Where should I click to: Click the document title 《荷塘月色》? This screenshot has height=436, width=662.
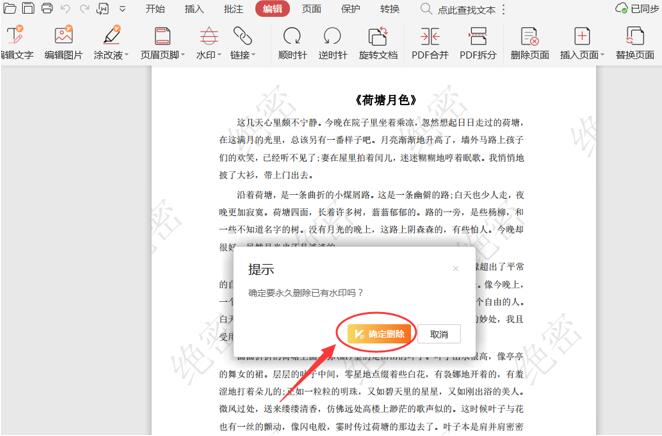[x=385, y=100]
